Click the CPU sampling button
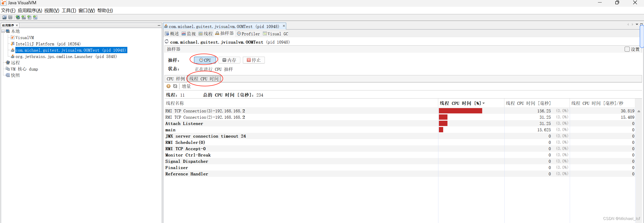The image size is (644, 223). point(205,60)
